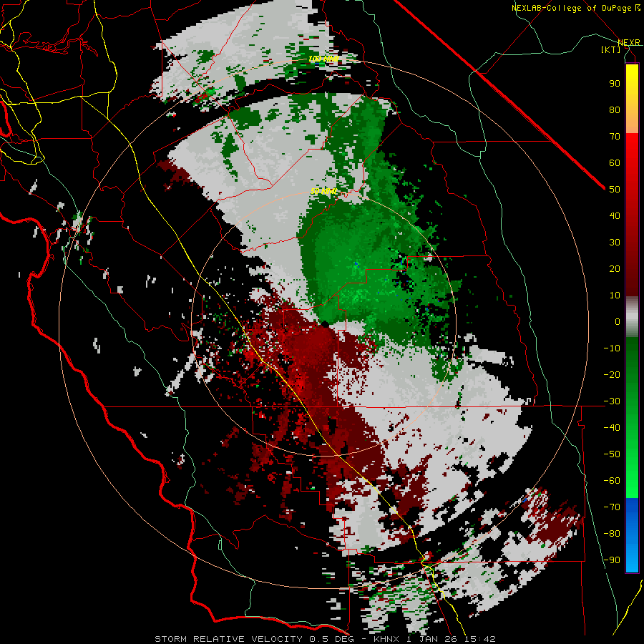Select the positive 40 knot scale label
Screen dimensions: 644x644
click(x=615, y=216)
